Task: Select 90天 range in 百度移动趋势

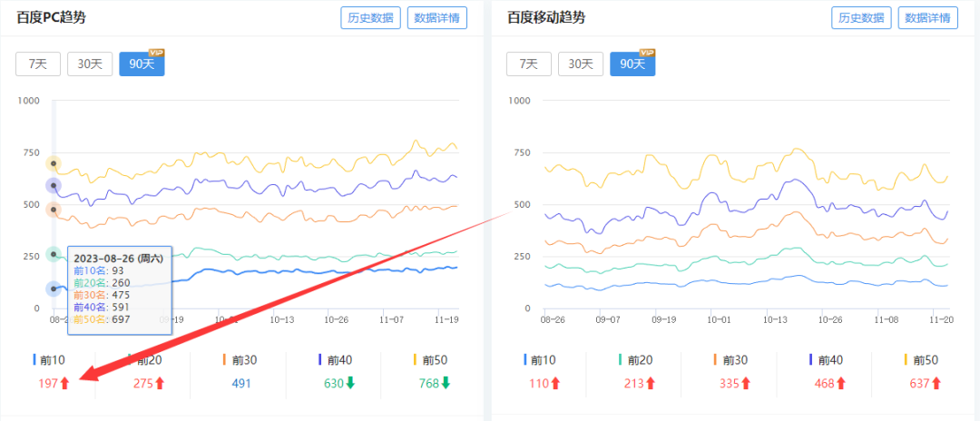Action: click(632, 64)
